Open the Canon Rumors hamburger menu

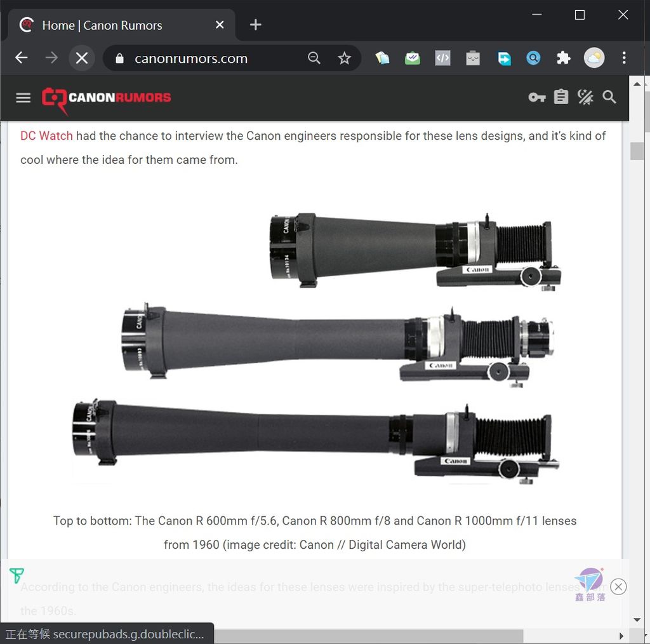23,98
